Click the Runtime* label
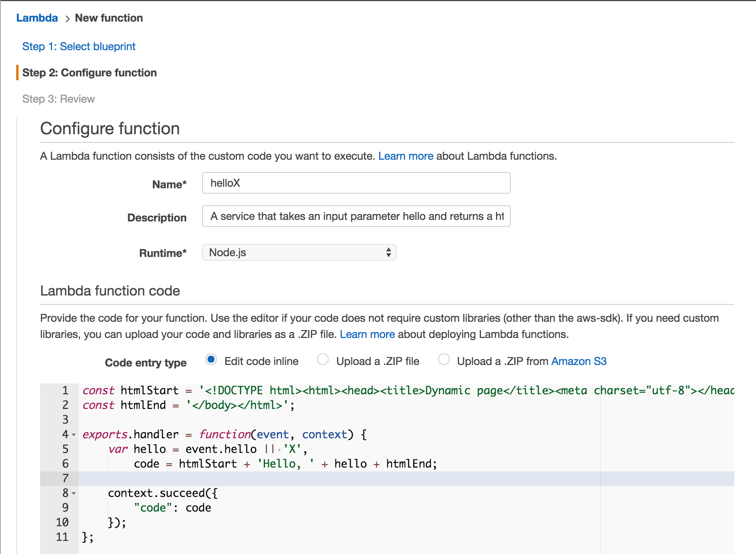The width and height of the screenshot is (756, 554). click(163, 253)
